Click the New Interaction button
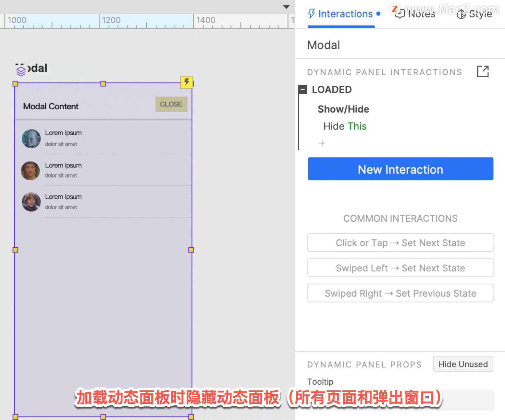The image size is (505, 420). (x=400, y=169)
